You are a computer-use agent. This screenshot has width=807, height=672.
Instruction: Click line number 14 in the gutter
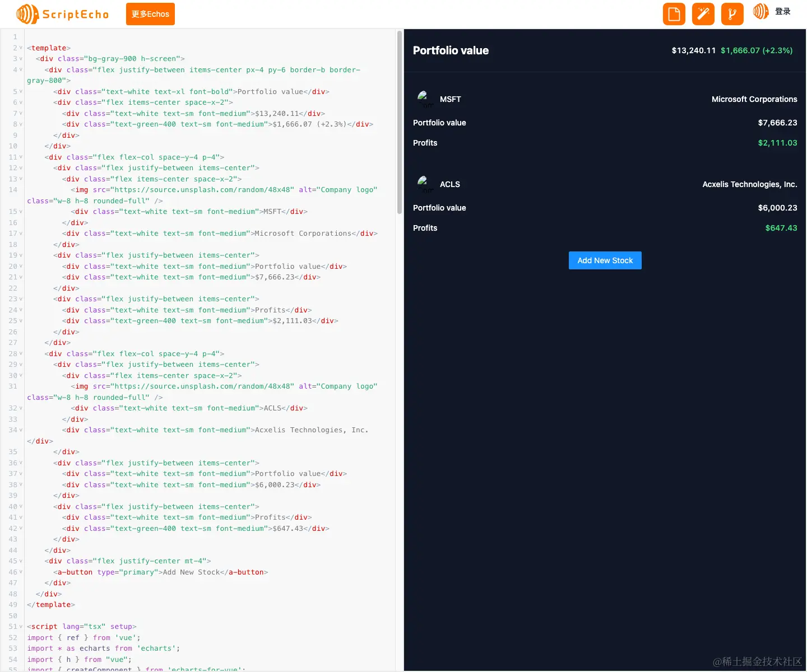click(x=13, y=190)
